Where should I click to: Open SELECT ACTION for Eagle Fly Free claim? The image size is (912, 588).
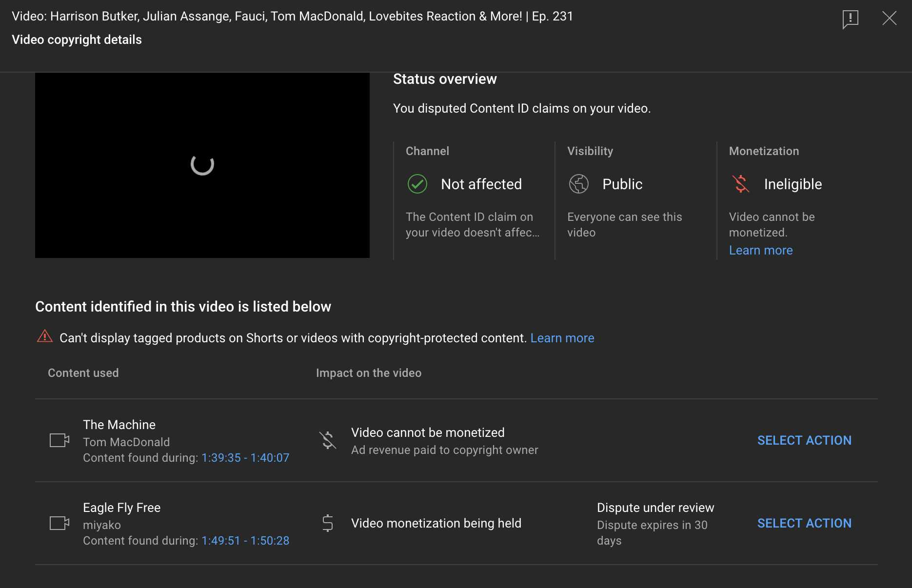[804, 523]
